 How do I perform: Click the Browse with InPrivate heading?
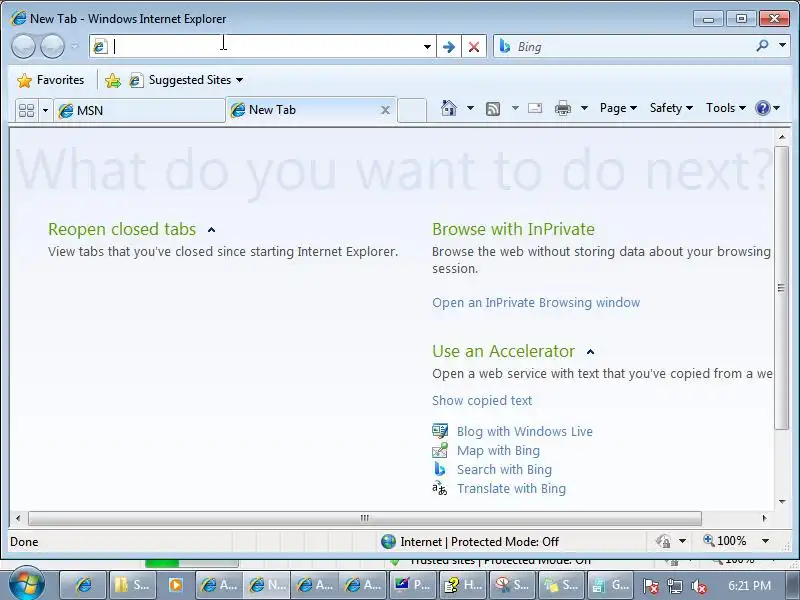point(513,230)
